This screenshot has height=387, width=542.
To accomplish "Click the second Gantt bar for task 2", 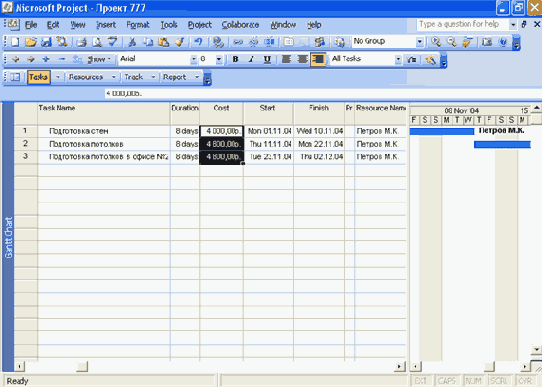I will click(x=502, y=144).
